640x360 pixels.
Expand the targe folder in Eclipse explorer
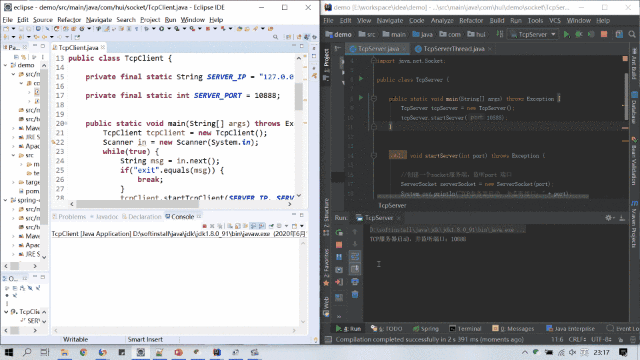click(13, 182)
